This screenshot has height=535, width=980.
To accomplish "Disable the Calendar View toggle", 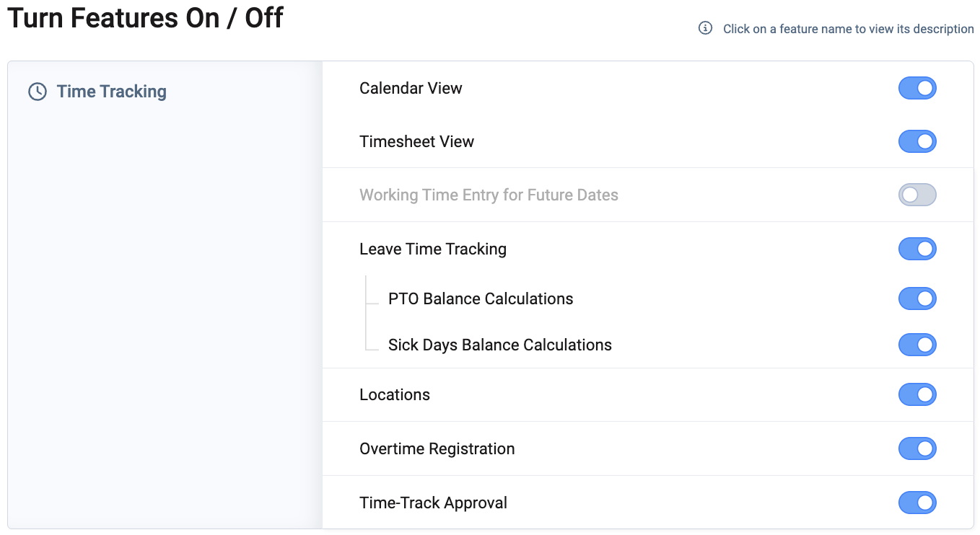I will (x=917, y=88).
